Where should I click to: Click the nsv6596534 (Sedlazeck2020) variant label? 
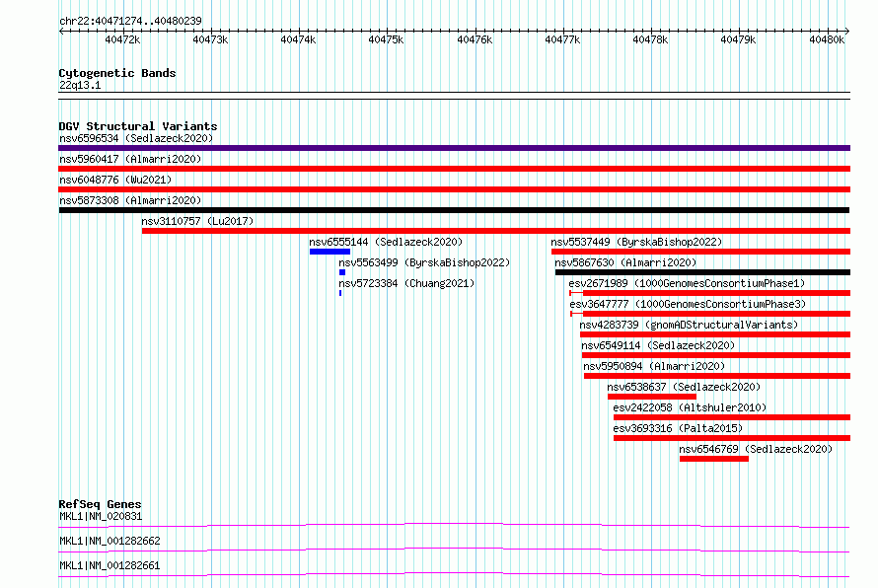(136, 138)
